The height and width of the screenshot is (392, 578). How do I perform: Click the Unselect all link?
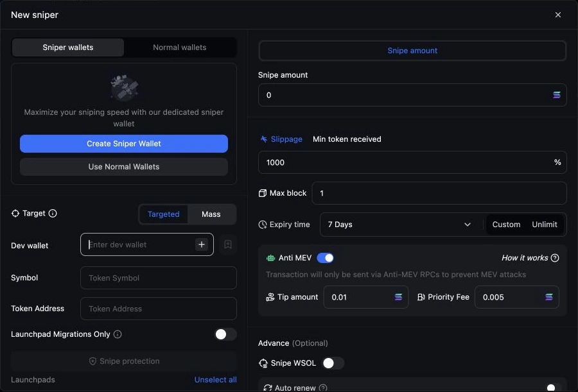click(216, 379)
